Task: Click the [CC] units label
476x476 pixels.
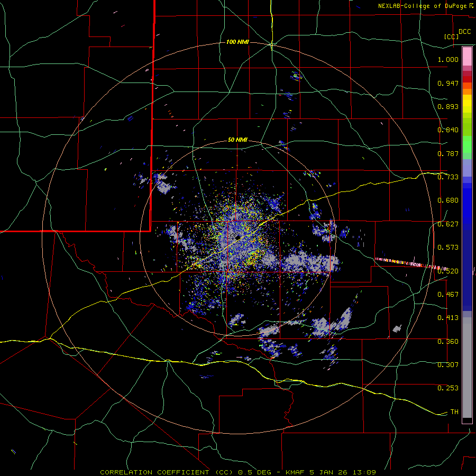Action: tap(452, 36)
